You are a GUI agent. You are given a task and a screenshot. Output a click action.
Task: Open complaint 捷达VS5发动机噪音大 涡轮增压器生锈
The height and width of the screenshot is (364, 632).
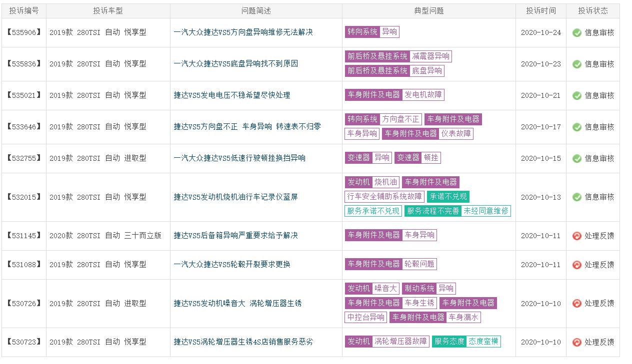pos(237,303)
